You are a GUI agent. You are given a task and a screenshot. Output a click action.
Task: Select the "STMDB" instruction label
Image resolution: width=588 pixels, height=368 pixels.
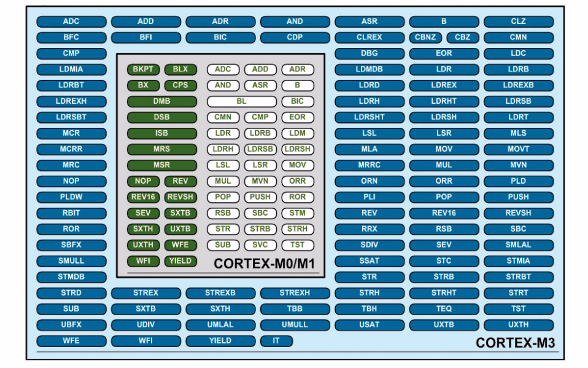(x=71, y=276)
